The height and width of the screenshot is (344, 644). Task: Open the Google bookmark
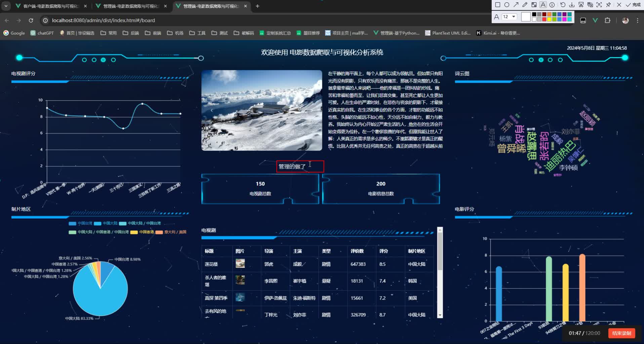coord(14,33)
